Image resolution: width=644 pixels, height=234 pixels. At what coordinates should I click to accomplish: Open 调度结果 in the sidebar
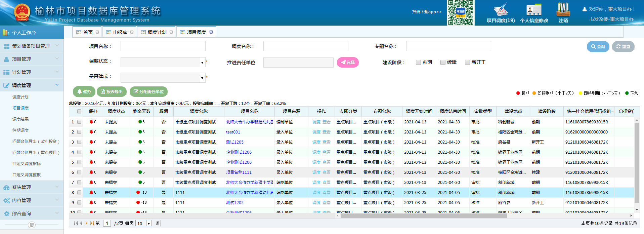pyautogui.click(x=20, y=119)
